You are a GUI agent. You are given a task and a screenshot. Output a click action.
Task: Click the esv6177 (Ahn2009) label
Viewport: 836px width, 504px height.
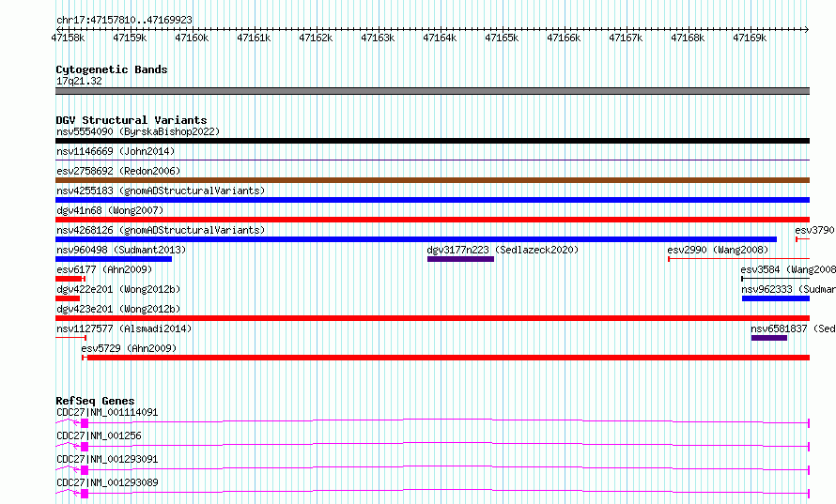(x=104, y=269)
